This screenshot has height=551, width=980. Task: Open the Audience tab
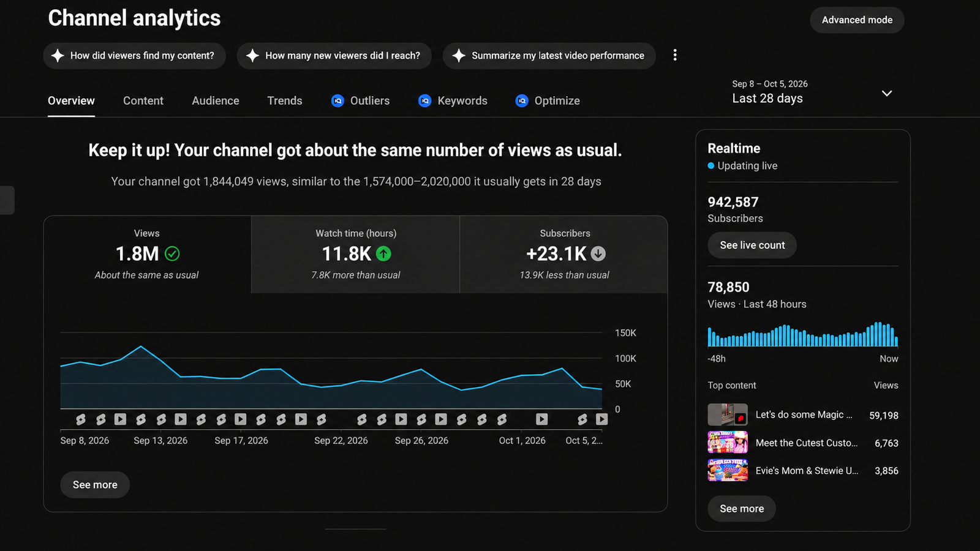point(216,101)
